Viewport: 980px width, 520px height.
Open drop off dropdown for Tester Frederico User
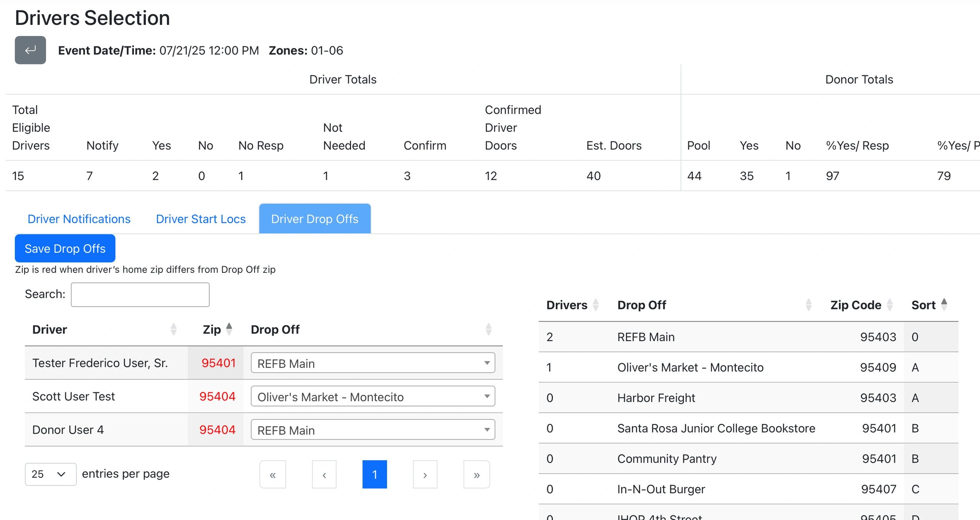point(372,363)
